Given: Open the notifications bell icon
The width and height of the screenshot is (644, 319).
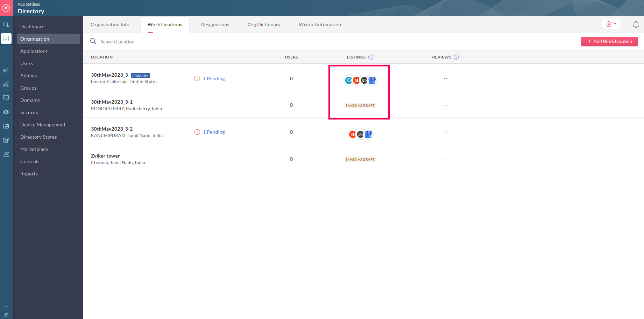Looking at the screenshot, I should [636, 25].
